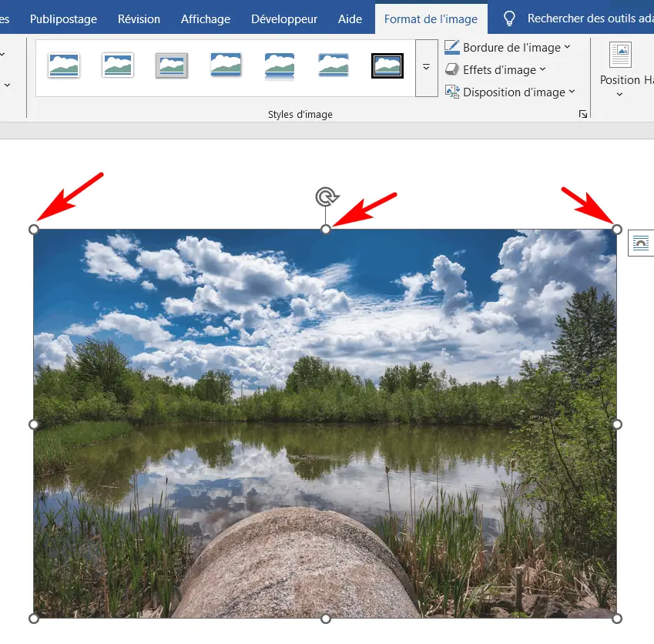The width and height of the screenshot is (654, 644).
Task: Click the Effets d'image label
Action: click(499, 69)
